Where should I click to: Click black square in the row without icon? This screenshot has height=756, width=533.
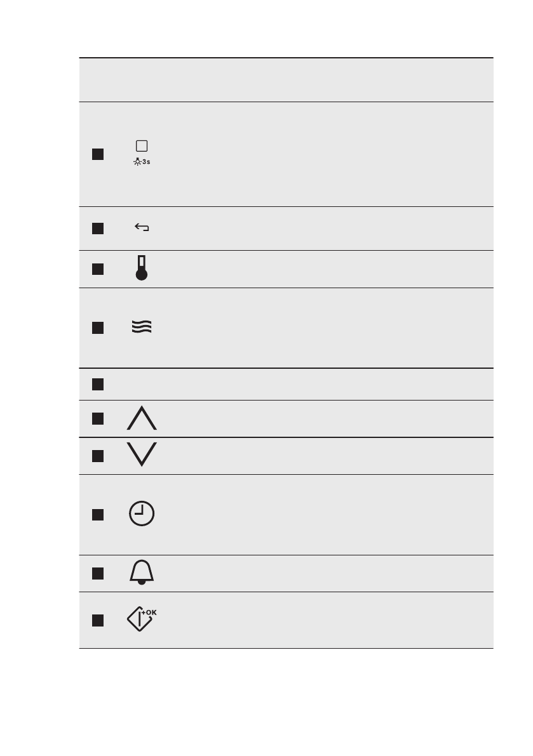[x=97, y=384]
